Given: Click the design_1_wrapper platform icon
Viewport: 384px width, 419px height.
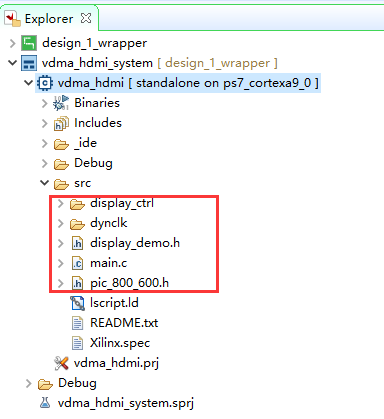Looking at the screenshot, I should (29, 43).
